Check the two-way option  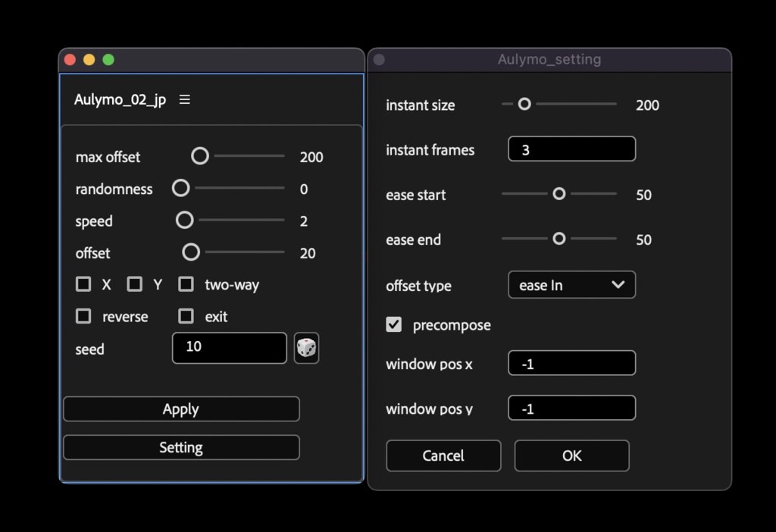coord(184,284)
